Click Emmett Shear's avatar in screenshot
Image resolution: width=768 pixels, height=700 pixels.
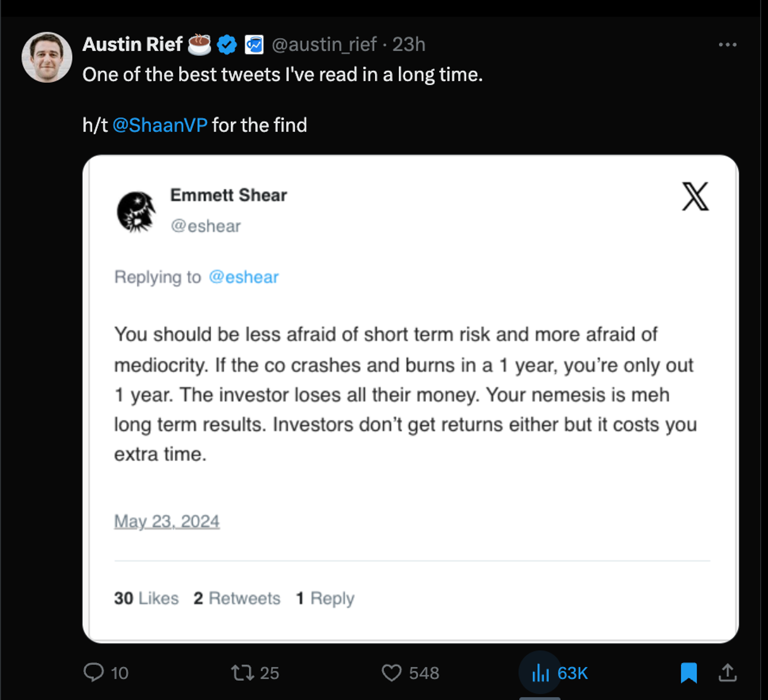pos(136,212)
